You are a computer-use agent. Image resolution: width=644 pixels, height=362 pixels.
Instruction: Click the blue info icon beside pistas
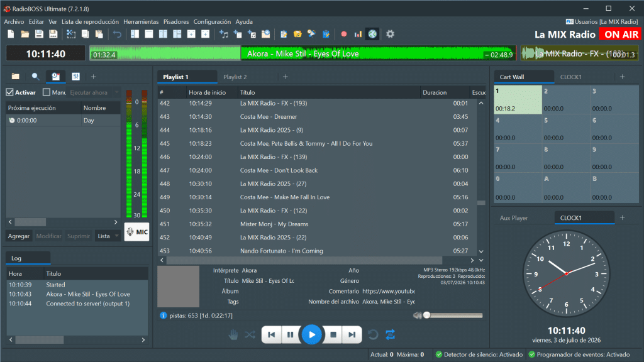(163, 315)
